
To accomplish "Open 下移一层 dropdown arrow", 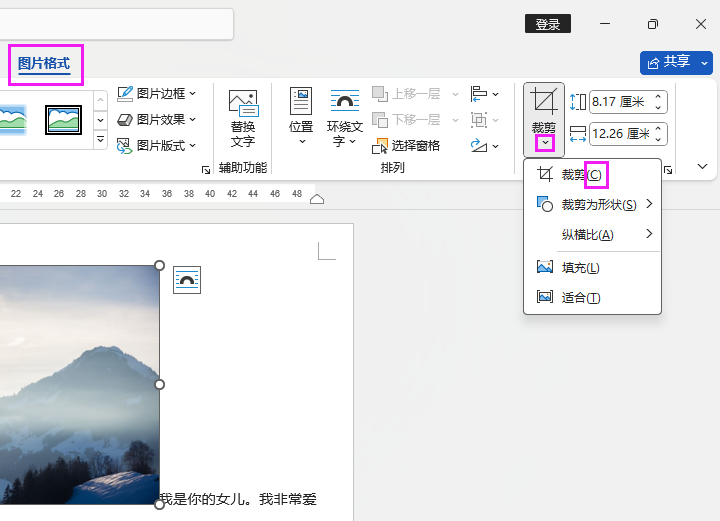I will pyautogui.click(x=455, y=120).
